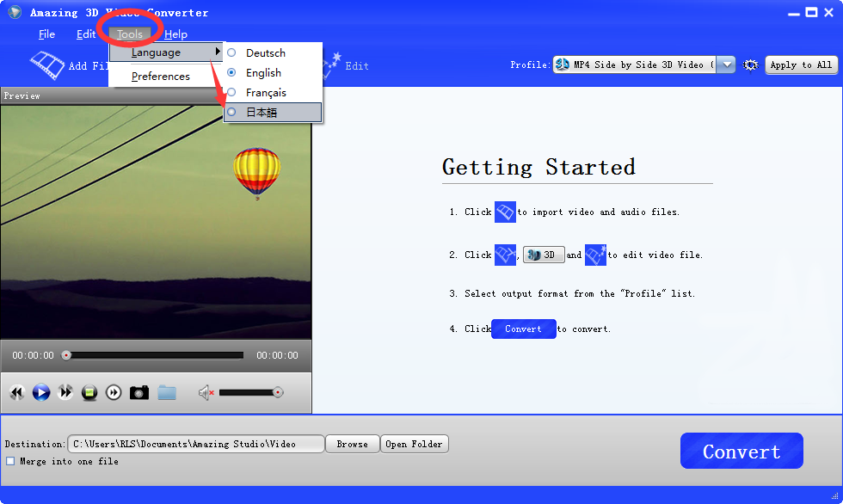Enable Merge into one file checkbox

point(10,462)
